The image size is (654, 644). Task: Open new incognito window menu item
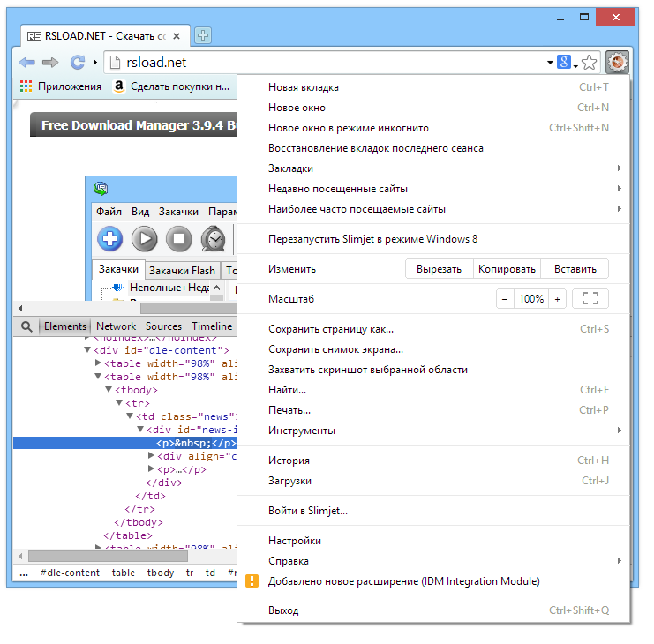point(433,128)
